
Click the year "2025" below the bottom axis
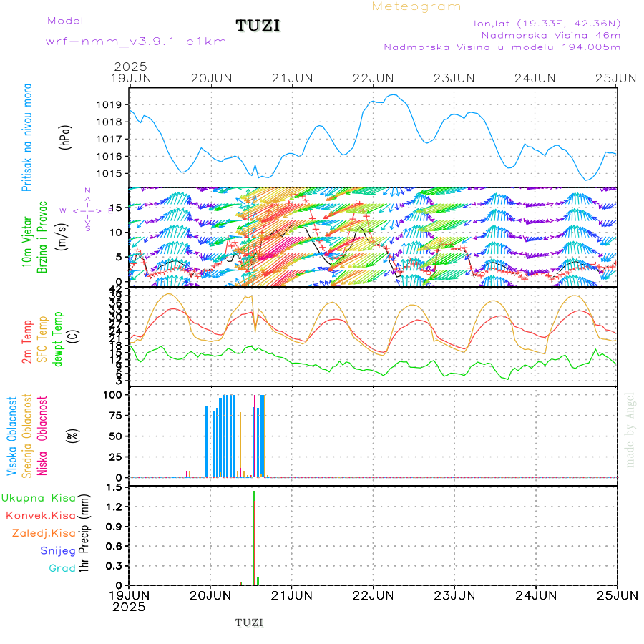tap(129, 608)
